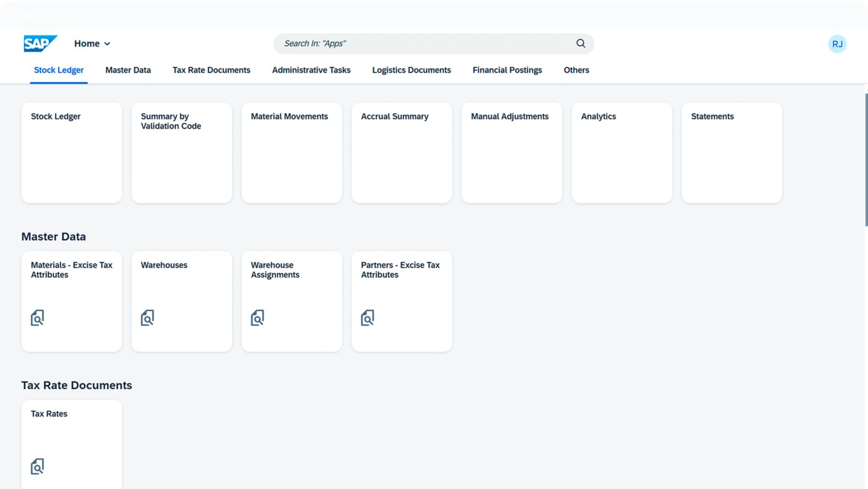Select the Administrative Tasks tab
The width and height of the screenshot is (868, 489).
click(311, 70)
